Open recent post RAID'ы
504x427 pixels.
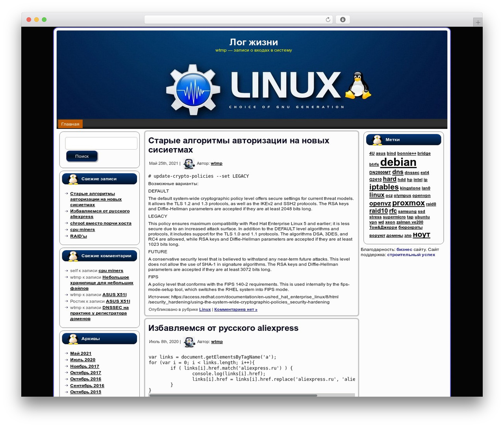[78, 236]
